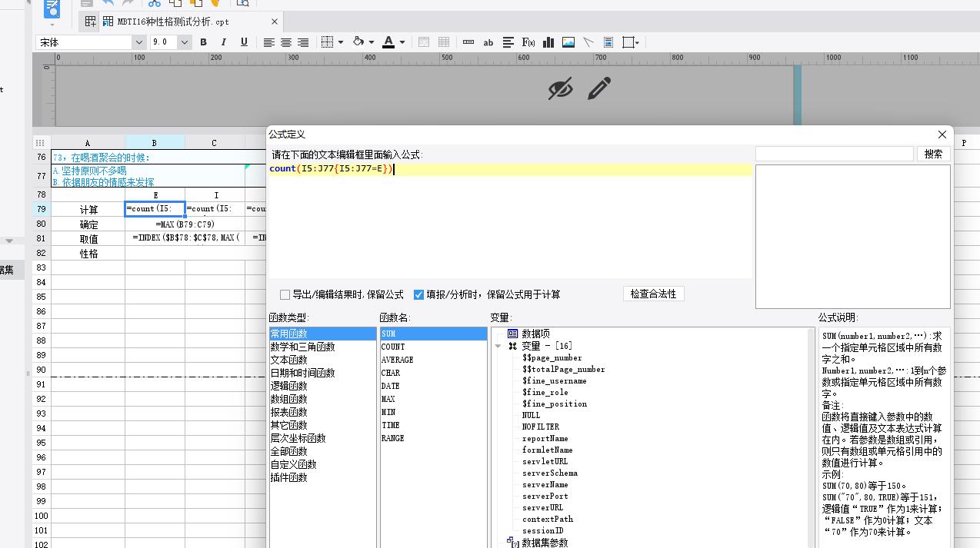Toggle underline formatting in the toolbar
980x548 pixels.
244,42
